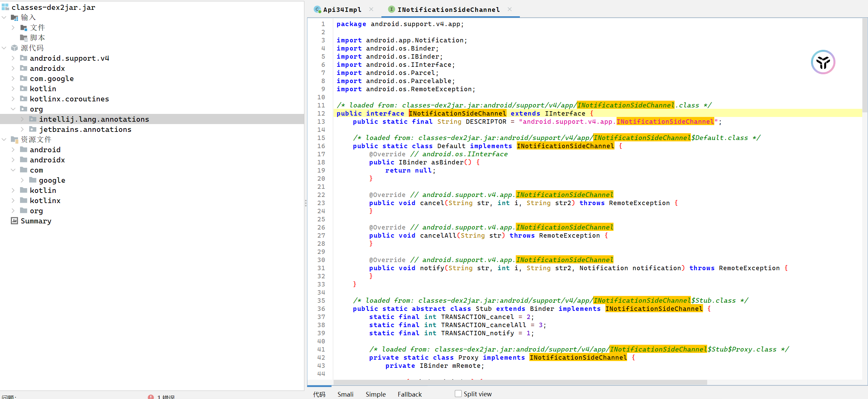
Task: Click the classes-dex2jar.jar file icon
Action: pos(5,7)
